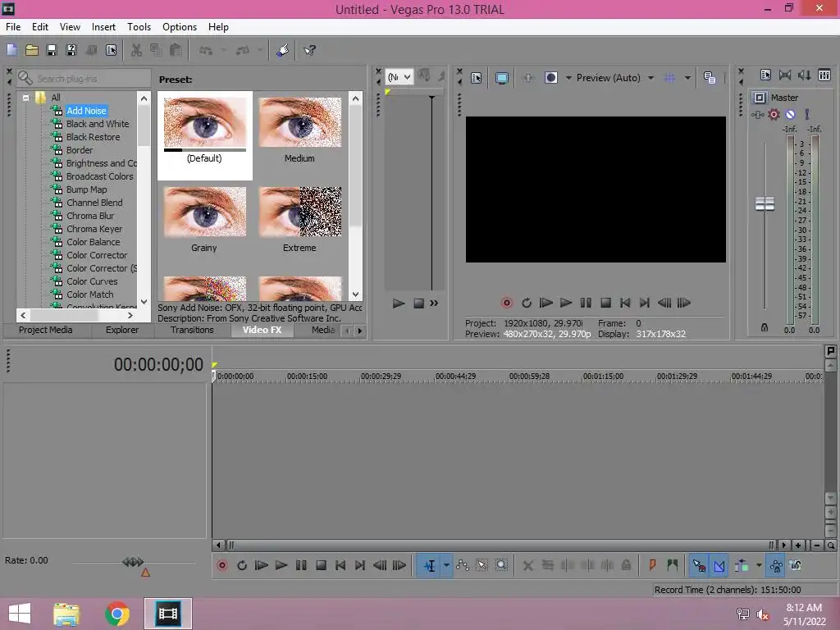
Task: Select the Normal Edit tool
Action: (429, 566)
